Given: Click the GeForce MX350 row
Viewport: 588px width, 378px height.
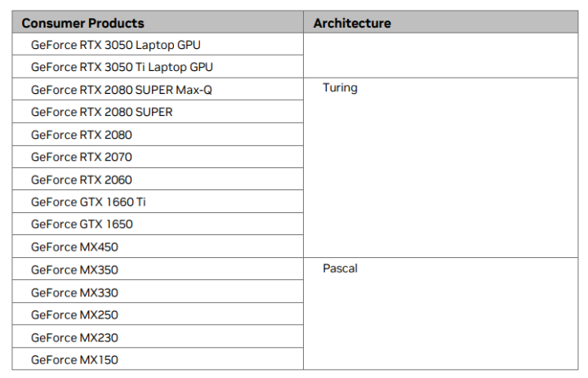Looking at the screenshot, I should point(69,269).
